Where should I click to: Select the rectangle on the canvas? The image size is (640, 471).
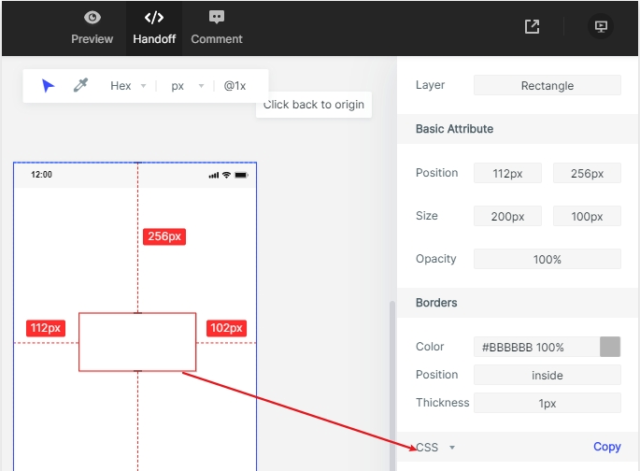pyautogui.click(x=137, y=342)
